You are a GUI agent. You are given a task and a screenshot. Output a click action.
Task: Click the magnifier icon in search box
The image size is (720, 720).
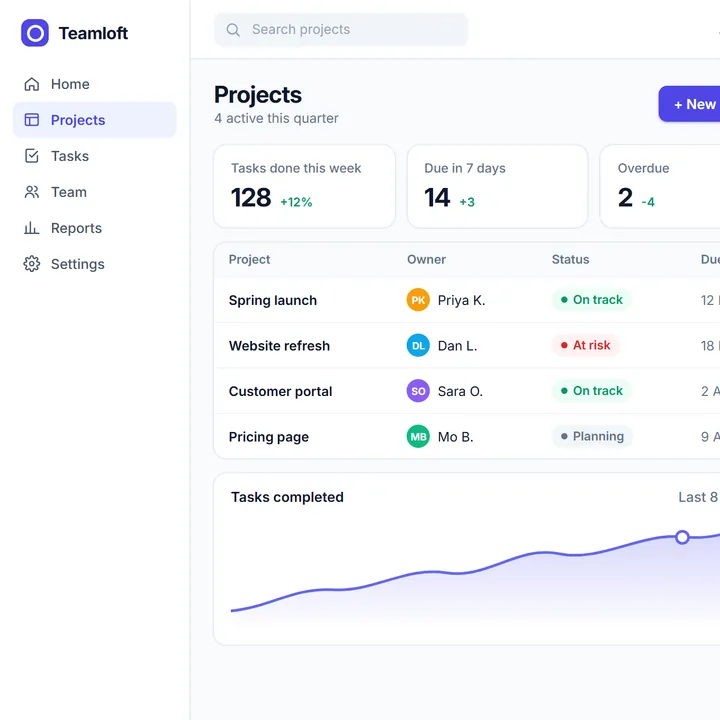233,30
